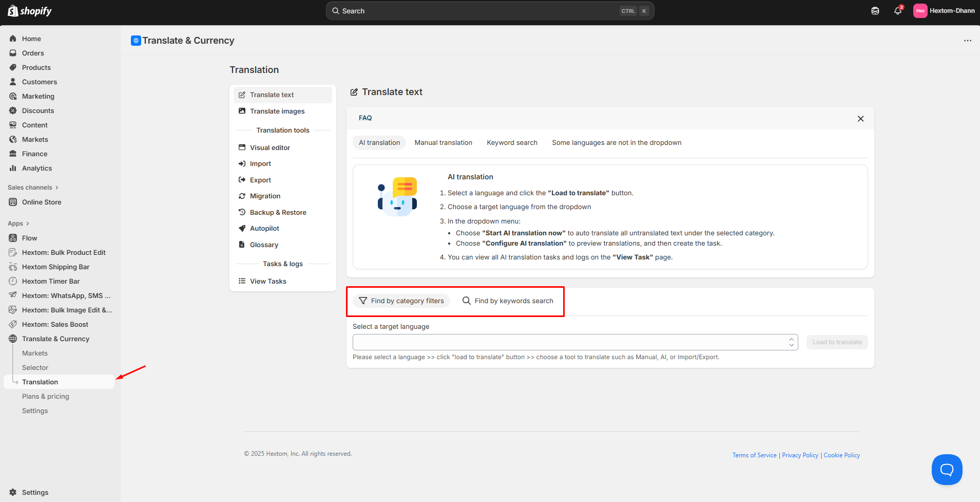Image resolution: width=980 pixels, height=502 pixels.
Task: Open the Sidekick assistant icon in top bar
Action: (875, 11)
